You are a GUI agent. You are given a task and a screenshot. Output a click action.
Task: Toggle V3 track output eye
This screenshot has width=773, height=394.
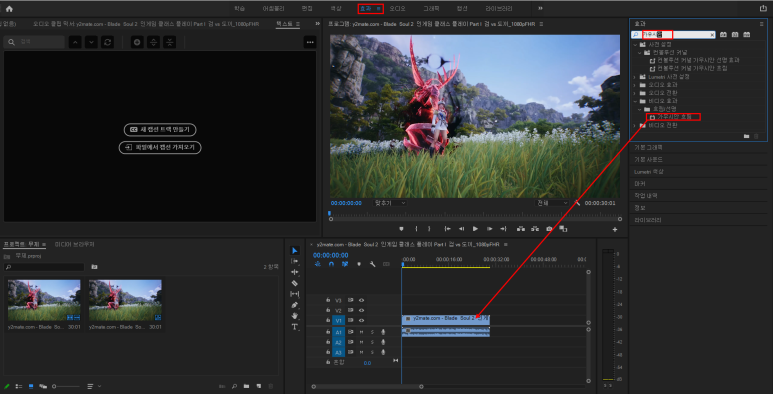click(361, 300)
